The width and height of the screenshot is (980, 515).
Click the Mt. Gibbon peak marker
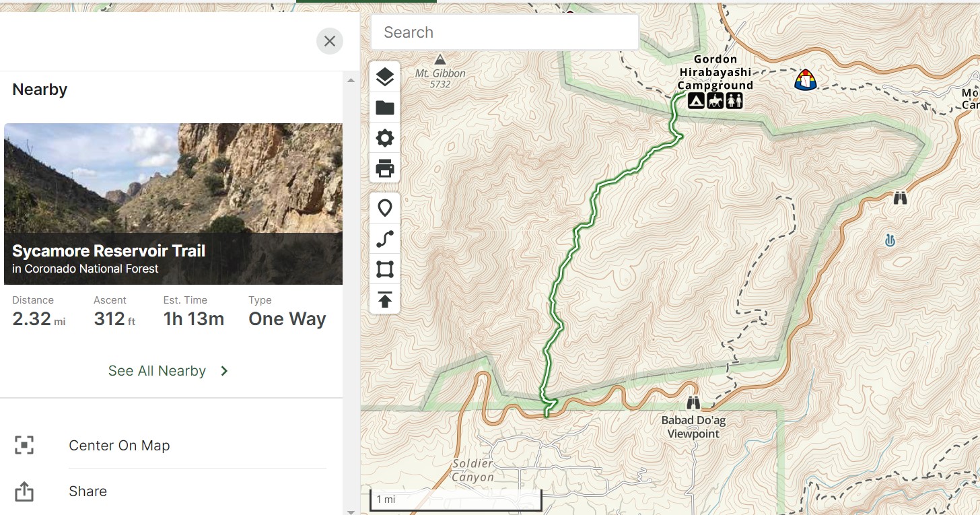pyautogui.click(x=440, y=60)
